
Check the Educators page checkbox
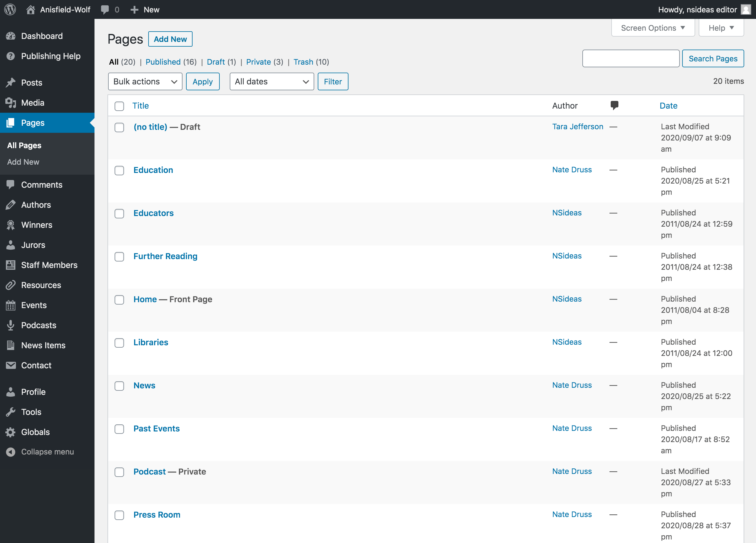tap(119, 213)
